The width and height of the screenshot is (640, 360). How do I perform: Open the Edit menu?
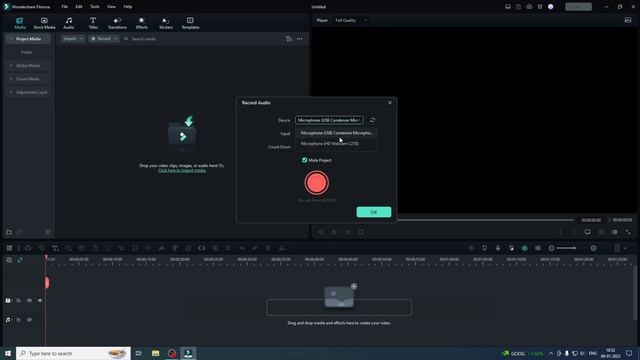(79, 7)
